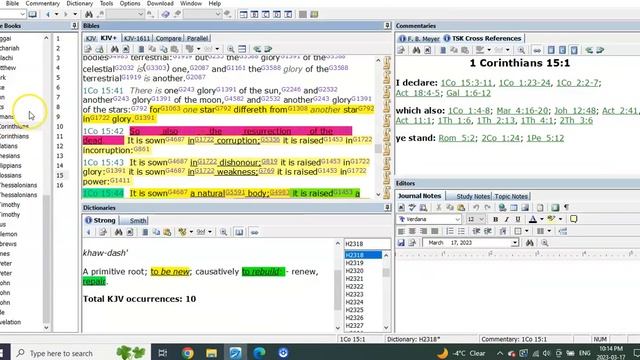Open the font color dropdown arrow
The width and height of the screenshot is (640, 360).
click(542, 219)
